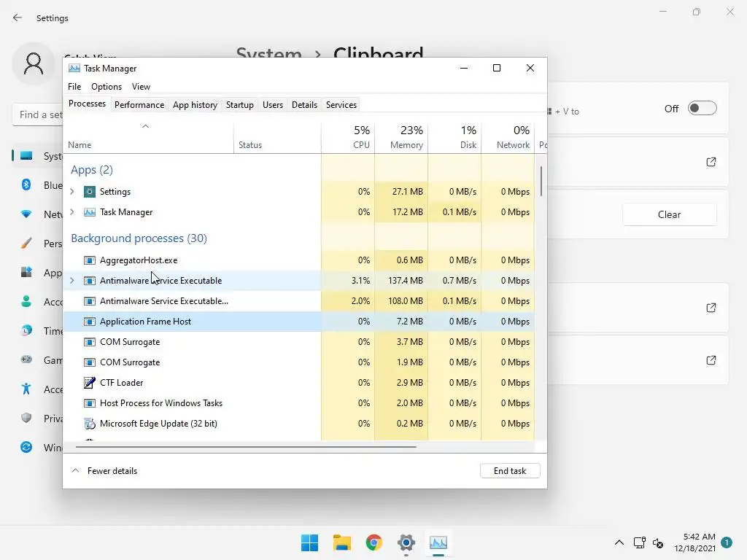Viewport: 747px width, 560px height.
Task: Open the notification badge in the taskbar
Action: pos(727,542)
